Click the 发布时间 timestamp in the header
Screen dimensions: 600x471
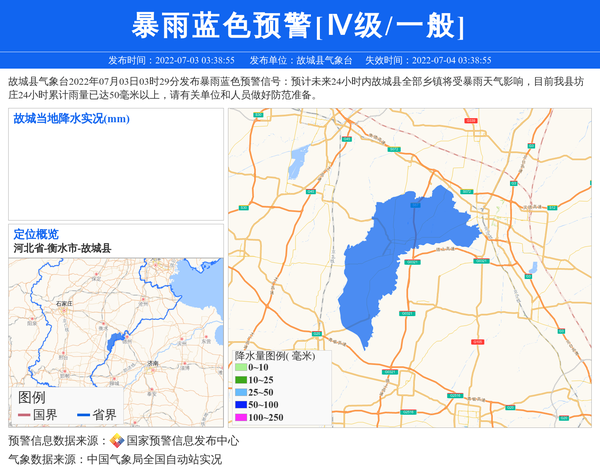coord(171,60)
